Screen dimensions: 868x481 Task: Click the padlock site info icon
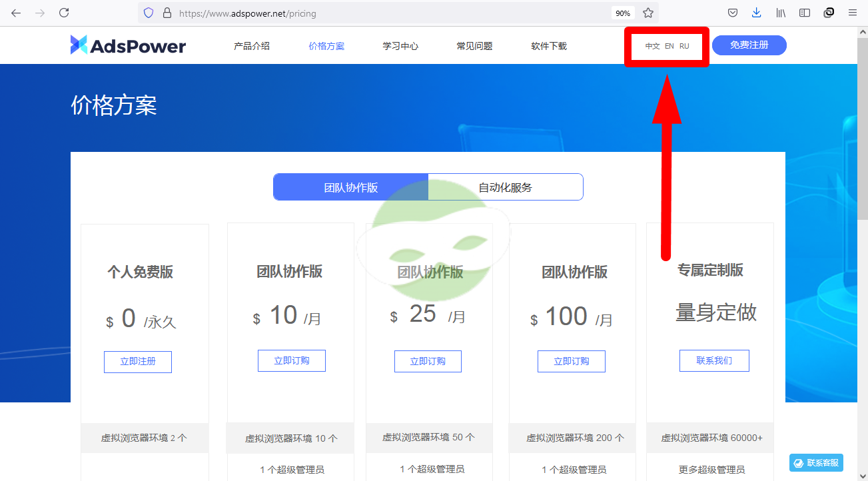[167, 13]
